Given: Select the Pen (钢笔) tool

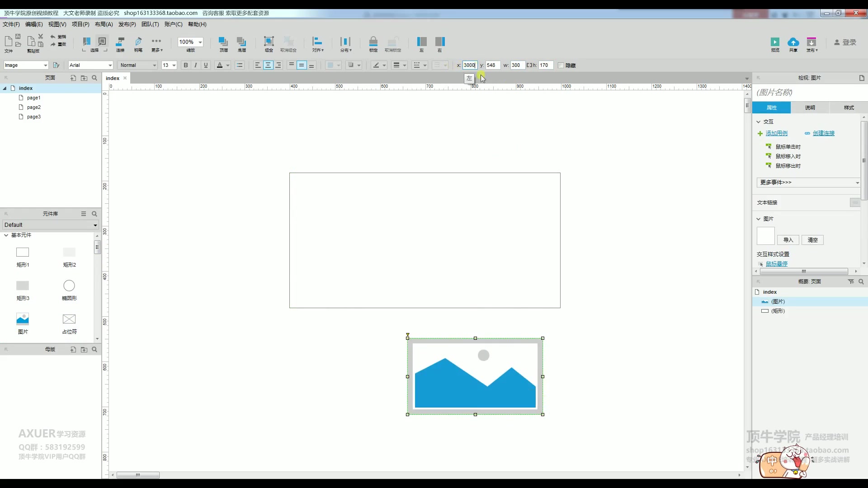Looking at the screenshot, I should (138, 42).
